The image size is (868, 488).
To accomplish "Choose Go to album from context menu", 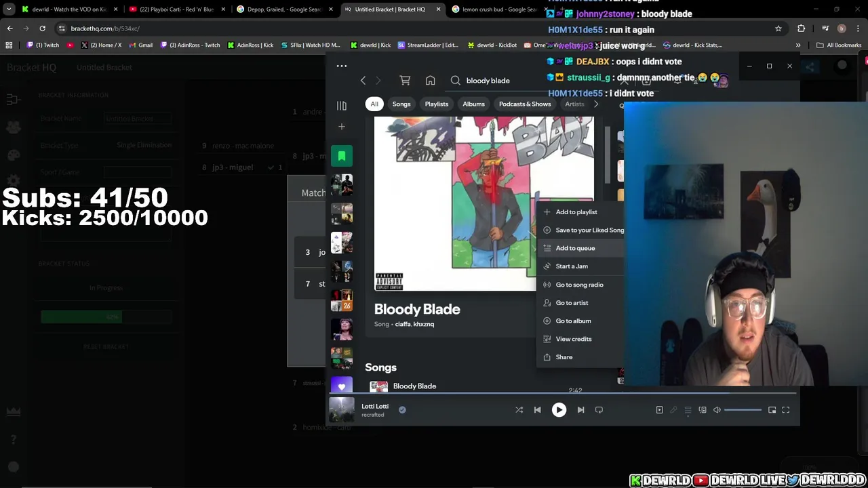I will coord(580,321).
